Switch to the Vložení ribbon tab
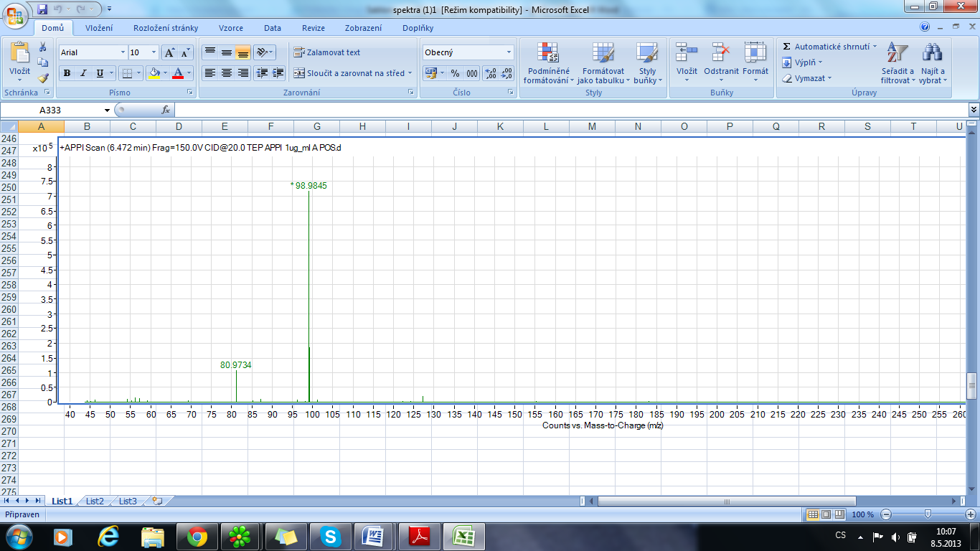 [x=99, y=28]
